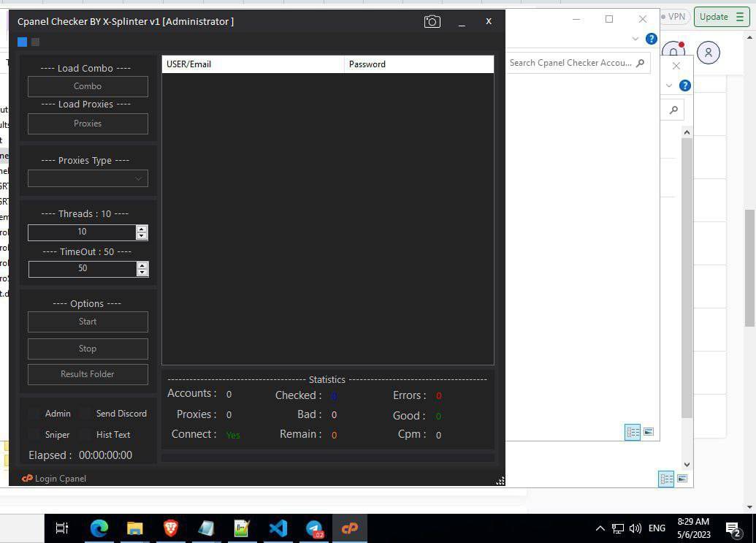This screenshot has width=756, height=543.
Task: Click the volume speaker icon in tray
Action: coord(635,528)
